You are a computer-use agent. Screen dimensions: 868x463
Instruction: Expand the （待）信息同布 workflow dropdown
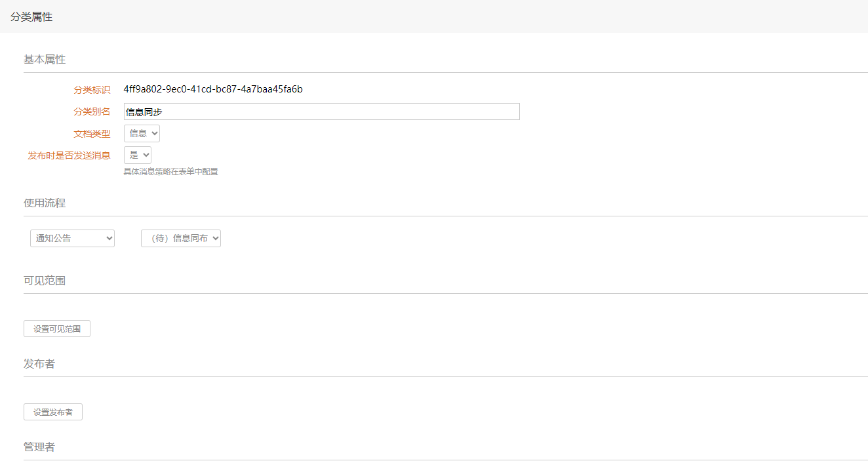click(181, 238)
